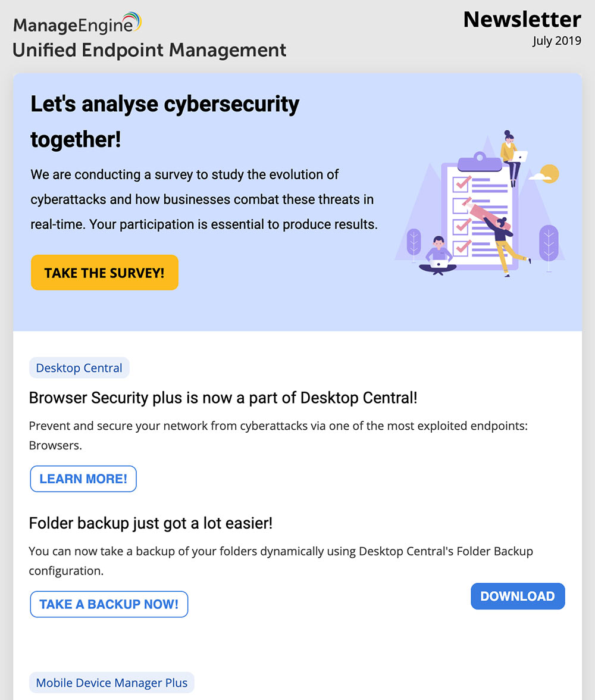595x700 pixels.
Task: Click the man sitting cross-legged with laptop
Action: (x=438, y=255)
